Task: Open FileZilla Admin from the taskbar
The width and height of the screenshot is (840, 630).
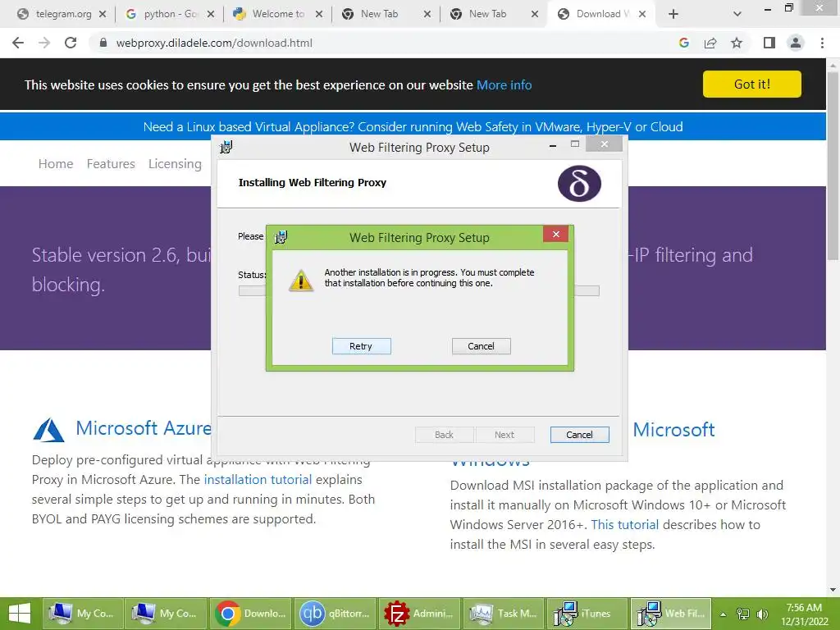Action: click(419, 614)
